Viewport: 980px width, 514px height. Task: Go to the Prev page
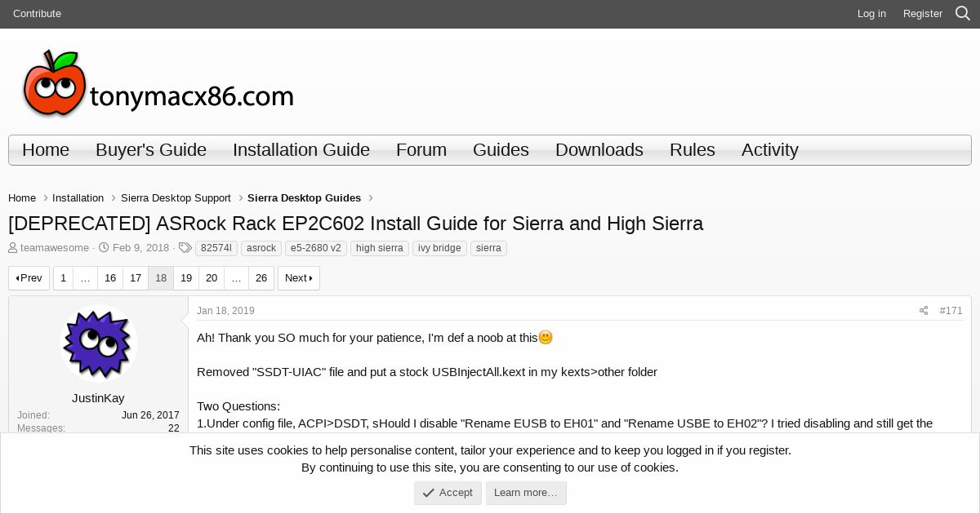click(29, 278)
